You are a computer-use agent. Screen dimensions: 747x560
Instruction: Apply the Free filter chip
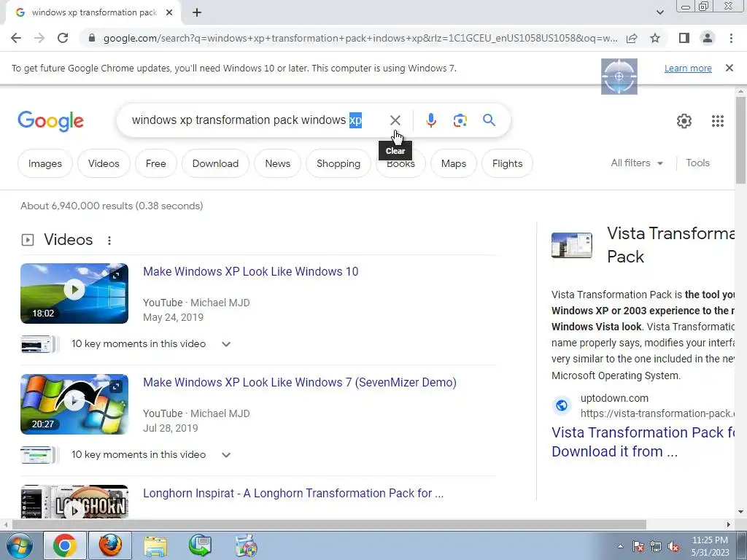coord(156,163)
